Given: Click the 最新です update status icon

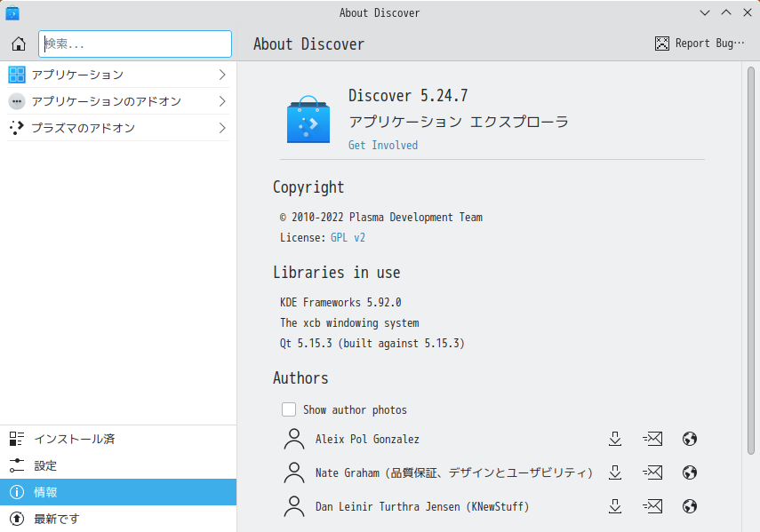Looking at the screenshot, I should pyautogui.click(x=17, y=519).
